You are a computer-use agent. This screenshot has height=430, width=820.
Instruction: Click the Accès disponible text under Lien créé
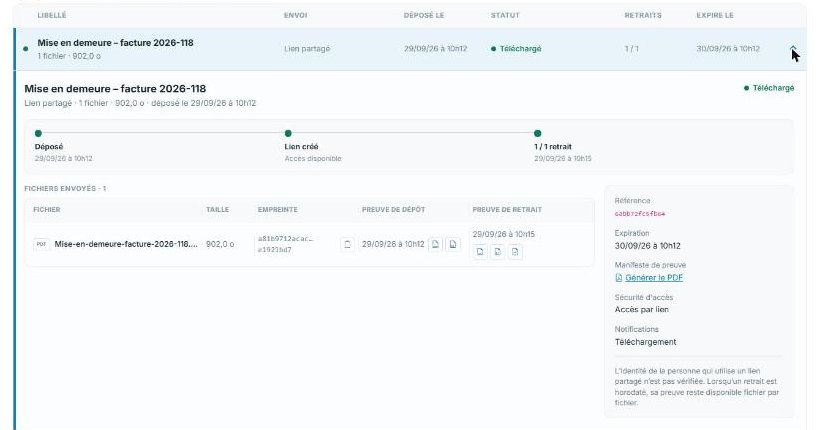point(313,159)
